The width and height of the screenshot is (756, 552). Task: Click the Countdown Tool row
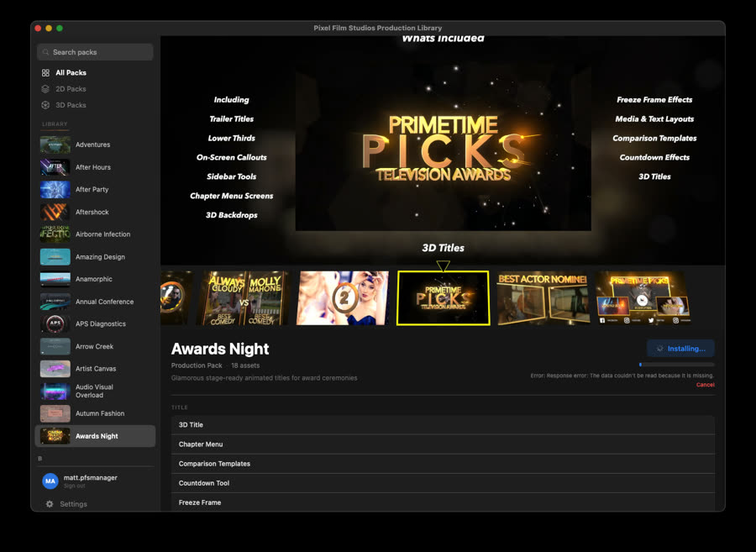click(x=443, y=483)
